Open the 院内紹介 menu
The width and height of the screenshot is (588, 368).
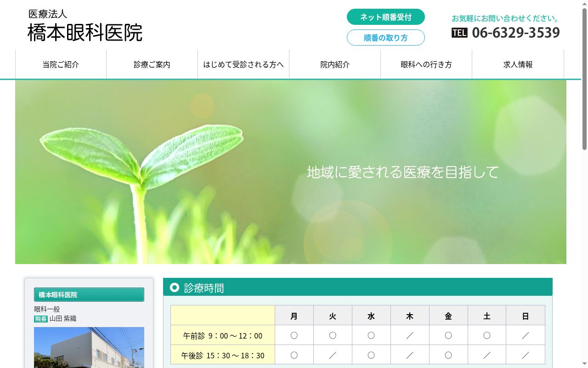point(335,64)
